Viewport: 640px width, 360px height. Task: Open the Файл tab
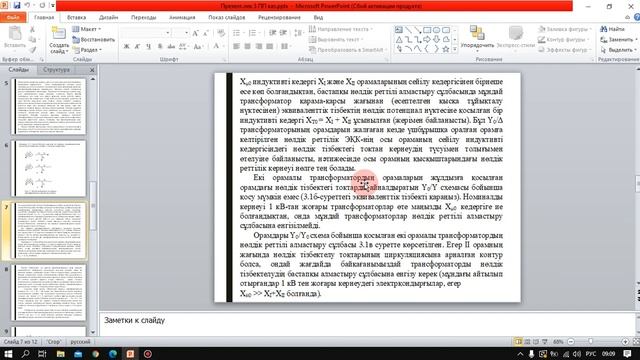13,18
